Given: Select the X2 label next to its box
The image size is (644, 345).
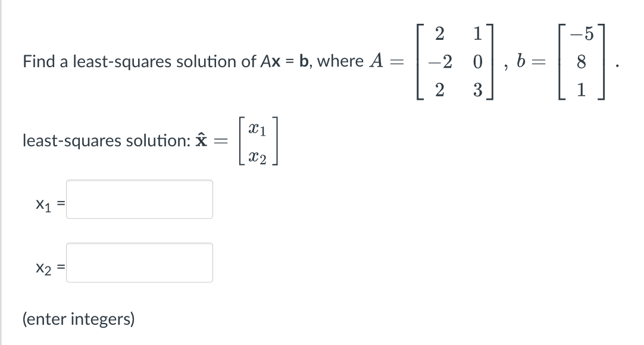Looking at the screenshot, I should 45,267.
